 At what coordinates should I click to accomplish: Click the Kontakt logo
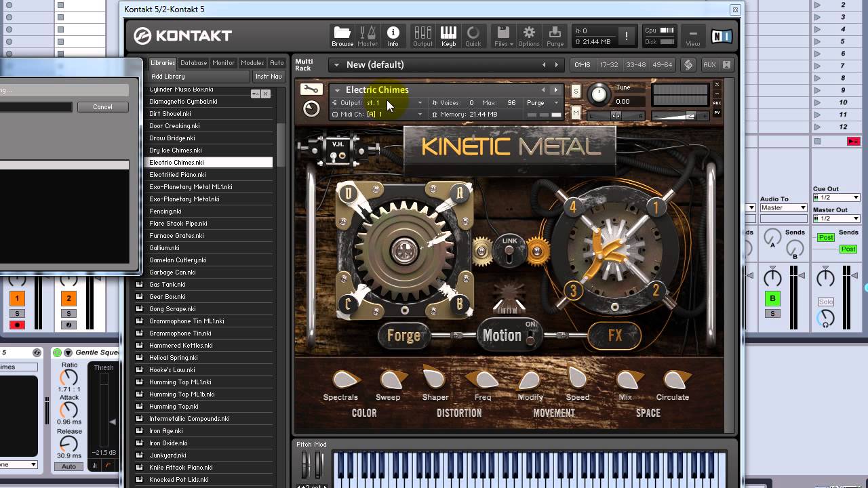[183, 36]
